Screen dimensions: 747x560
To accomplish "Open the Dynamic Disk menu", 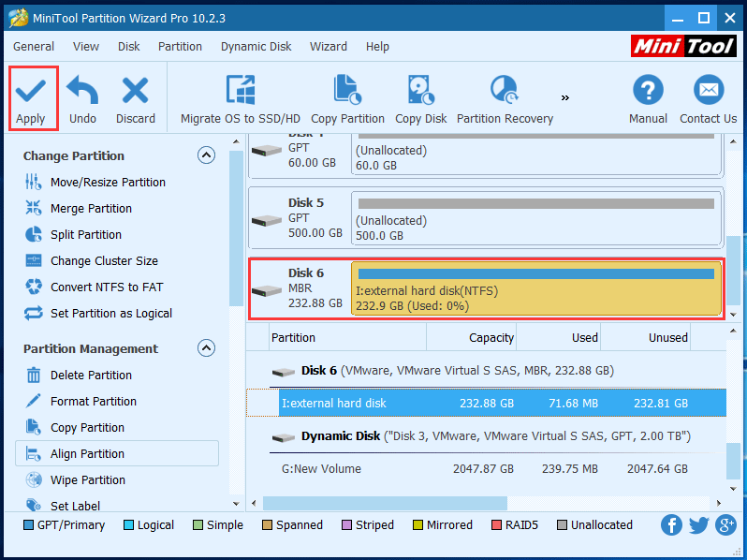I will (x=256, y=47).
